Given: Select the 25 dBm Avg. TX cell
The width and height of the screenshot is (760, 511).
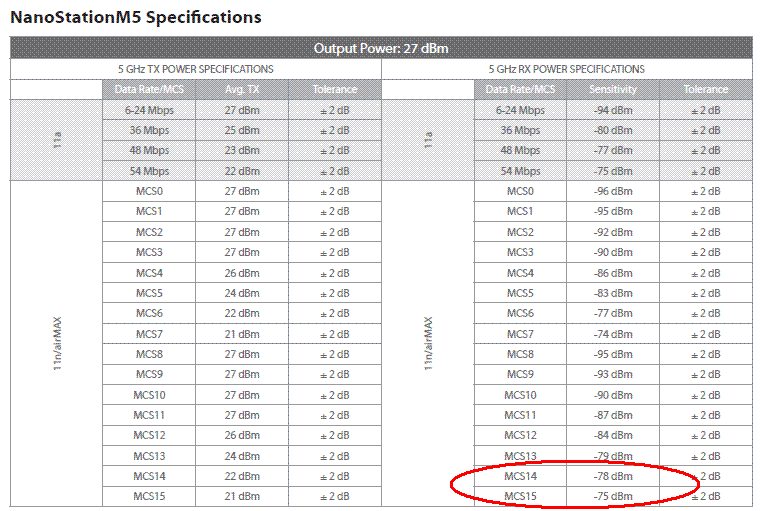Looking at the screenshot, I should click(x=241, y=130).
